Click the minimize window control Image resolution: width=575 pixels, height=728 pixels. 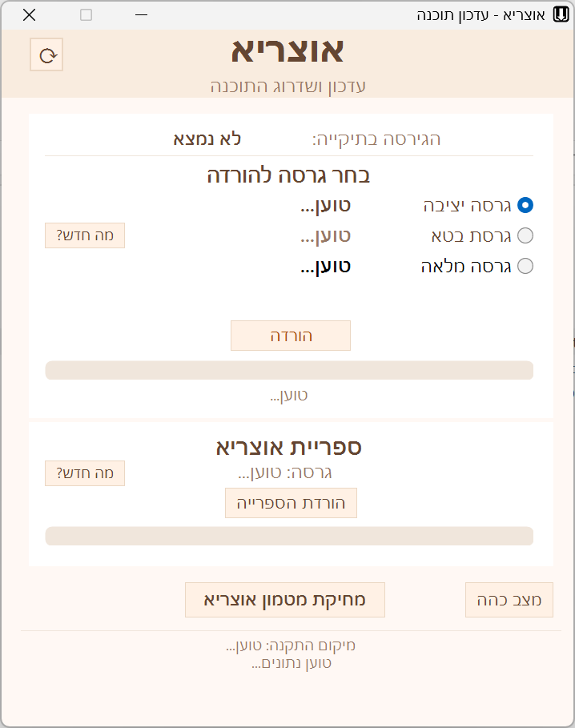tap(140, 14)
